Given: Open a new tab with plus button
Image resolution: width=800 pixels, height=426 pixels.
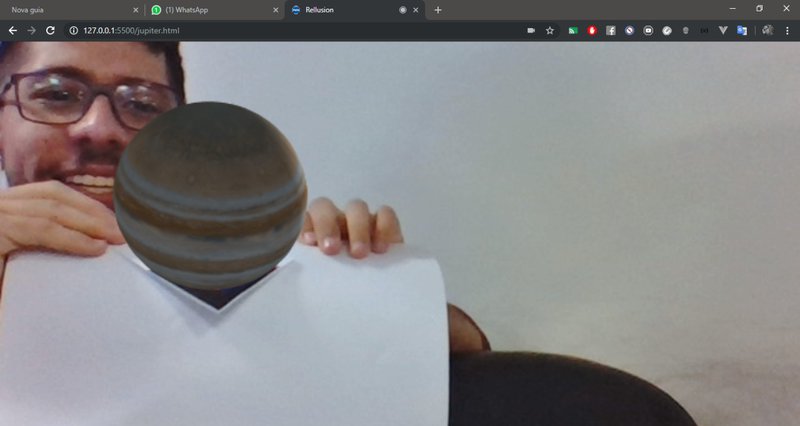Looking at the screenshot, I should click(x=438, y=10).
